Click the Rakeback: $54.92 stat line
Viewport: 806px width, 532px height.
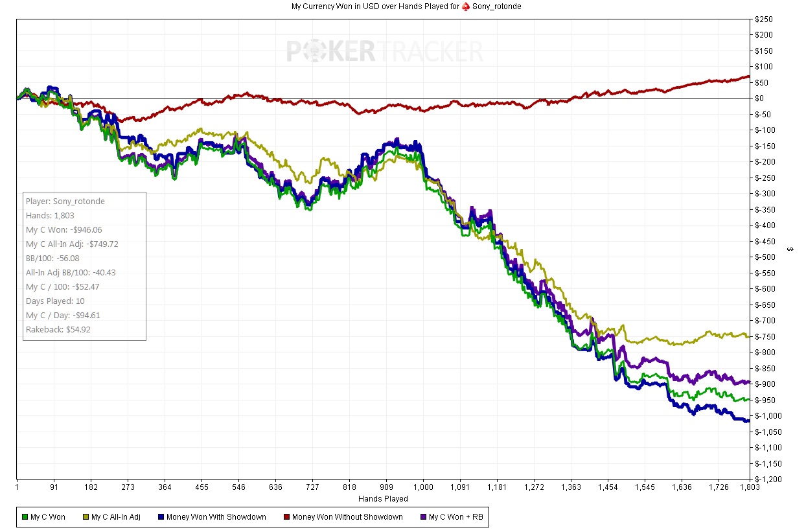pos(58,330)
